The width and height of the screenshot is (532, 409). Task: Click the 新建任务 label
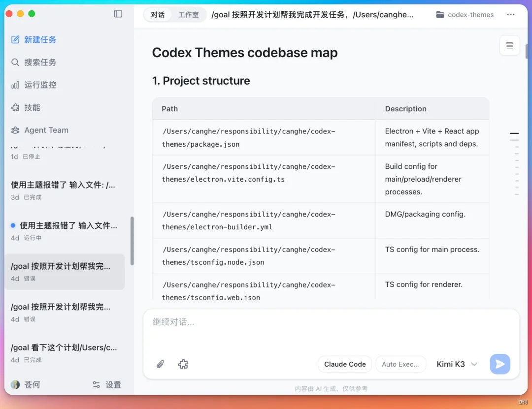(x=40, y=40)
